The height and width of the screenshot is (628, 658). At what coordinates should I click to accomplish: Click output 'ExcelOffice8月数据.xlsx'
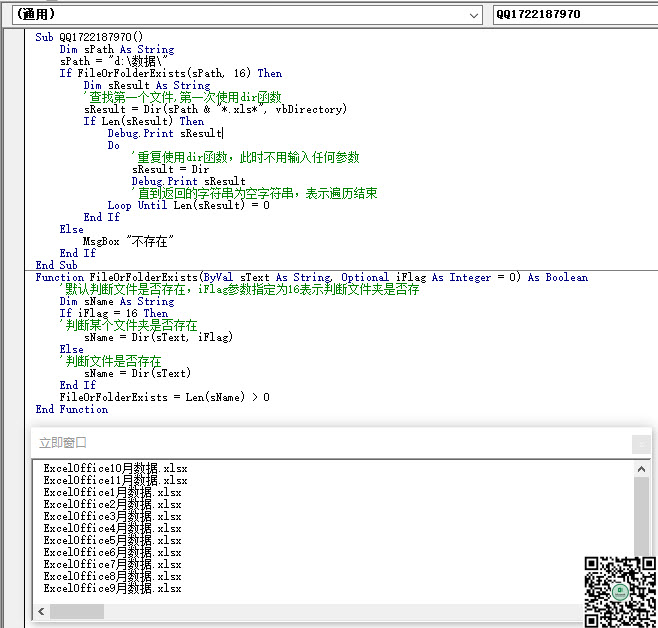click(112, 576)
